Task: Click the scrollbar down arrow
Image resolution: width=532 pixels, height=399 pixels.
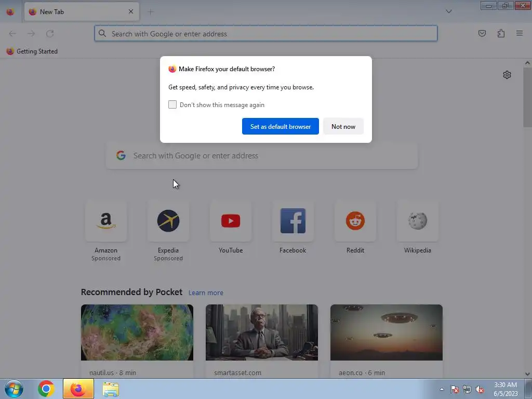Action: click(527, 374)
